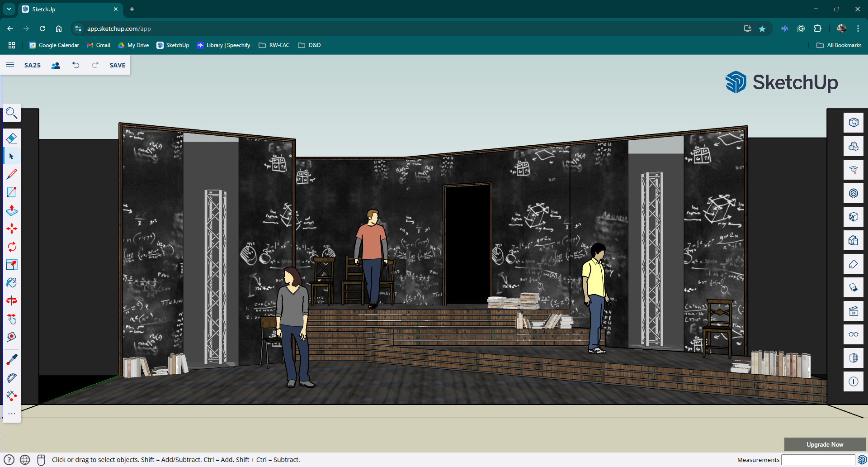Go back in the browser

coord(10,29)
